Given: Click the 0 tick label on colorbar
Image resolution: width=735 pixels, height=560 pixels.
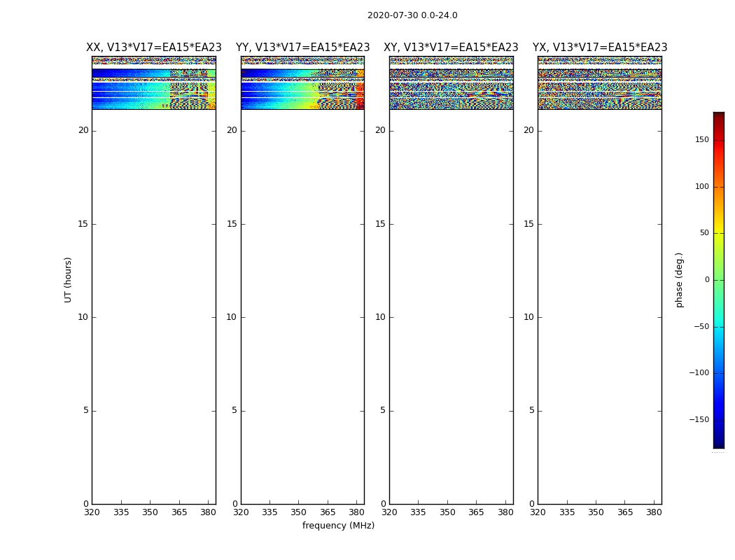Looking at the screenshot, I should coord(706,280).
